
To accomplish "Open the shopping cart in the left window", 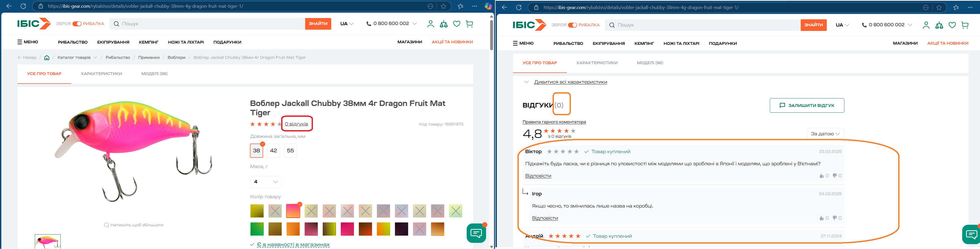I will 469,24.
